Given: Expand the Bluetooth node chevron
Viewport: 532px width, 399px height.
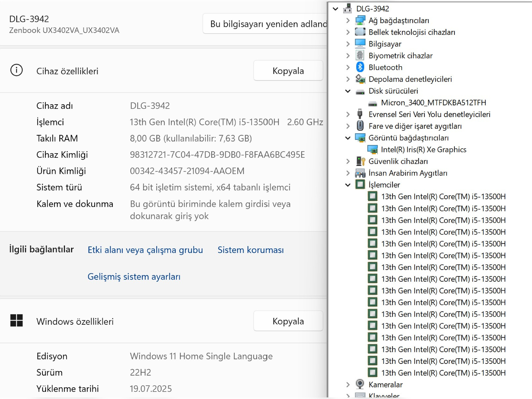Looking at the screenshot, I should click(x=348, y=67).
